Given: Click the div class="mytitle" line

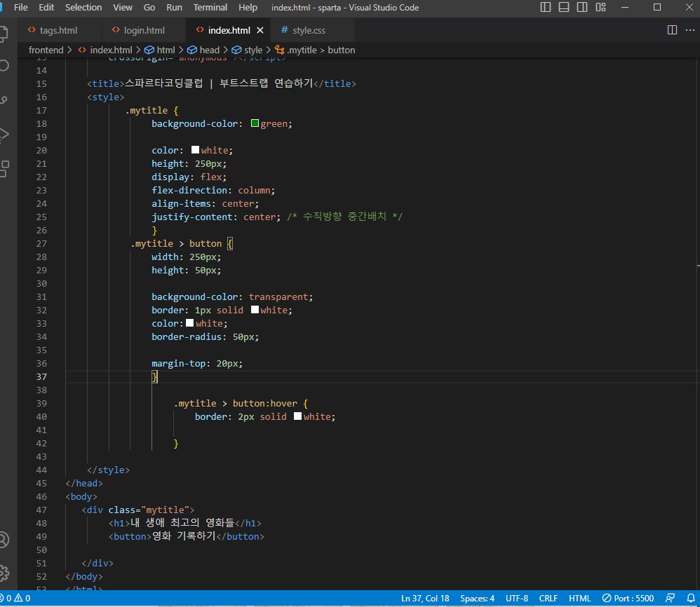Looking at the screenshot, I should click(x=138, y=510).
